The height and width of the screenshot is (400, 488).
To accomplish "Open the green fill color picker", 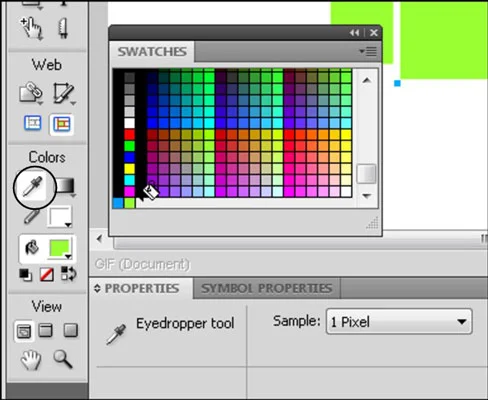I will tap(60, 249).
